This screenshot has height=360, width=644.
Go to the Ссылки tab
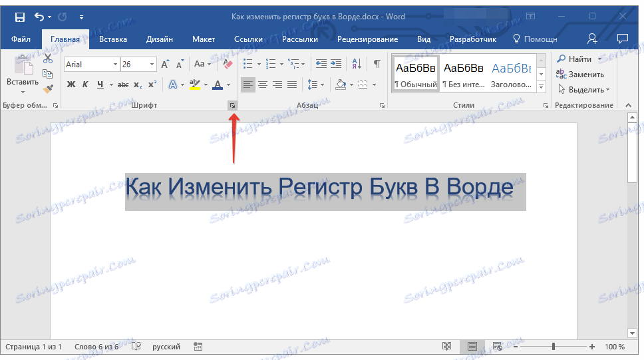pyautogui.click(x=248, y=39)
